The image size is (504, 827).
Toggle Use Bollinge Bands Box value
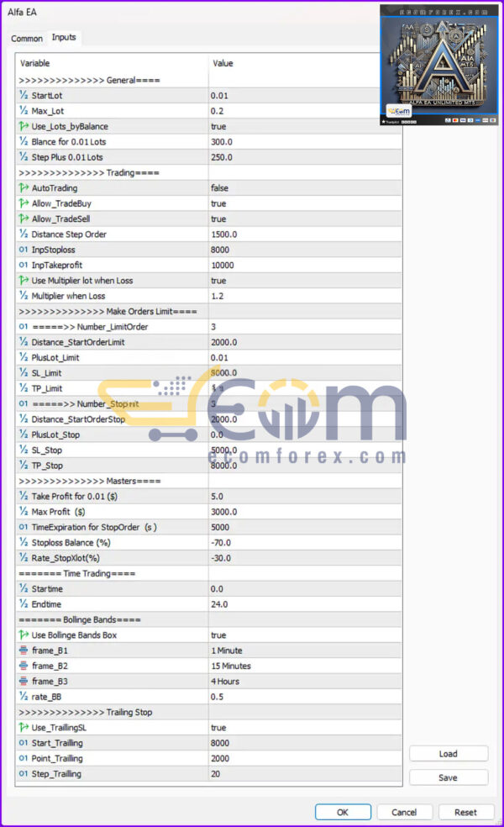click(218, 635)
